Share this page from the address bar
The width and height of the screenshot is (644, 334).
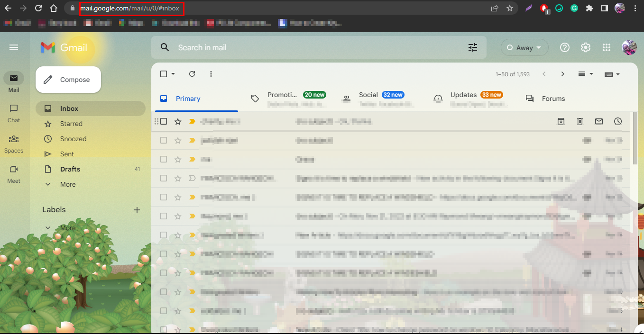tap(495, 8)
